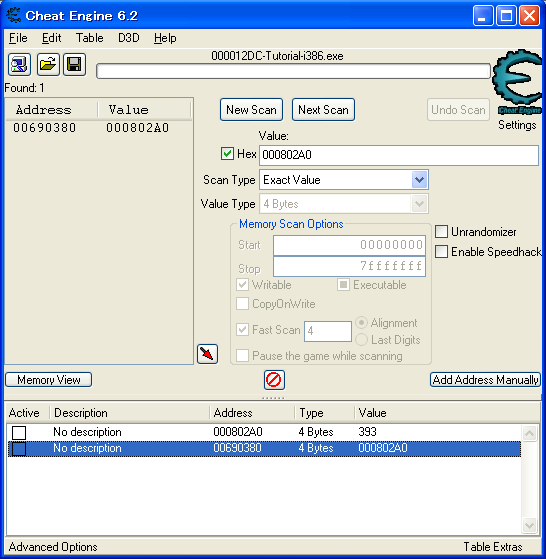Click the red clear address list icon
This screenshot has height=559, width=546.
(x=274, y=380)
